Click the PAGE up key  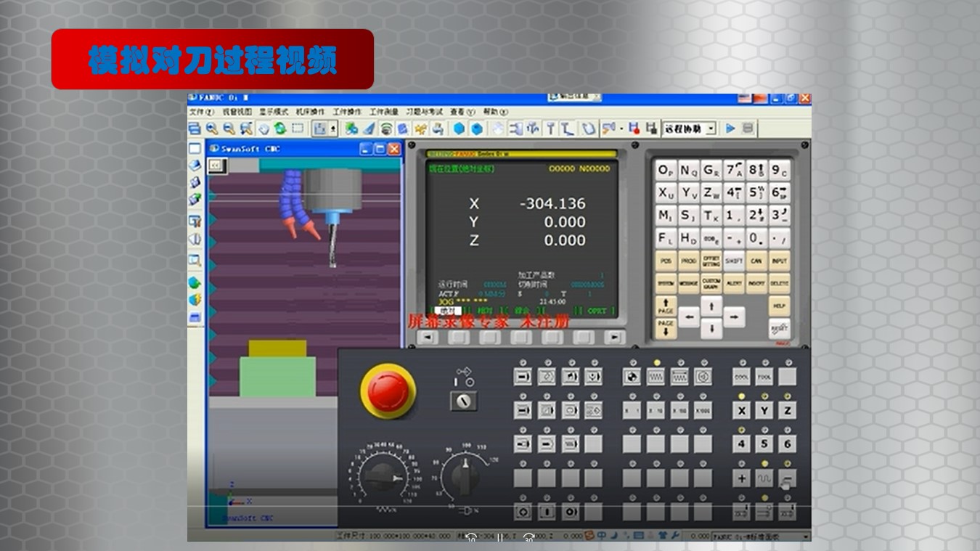665,306
